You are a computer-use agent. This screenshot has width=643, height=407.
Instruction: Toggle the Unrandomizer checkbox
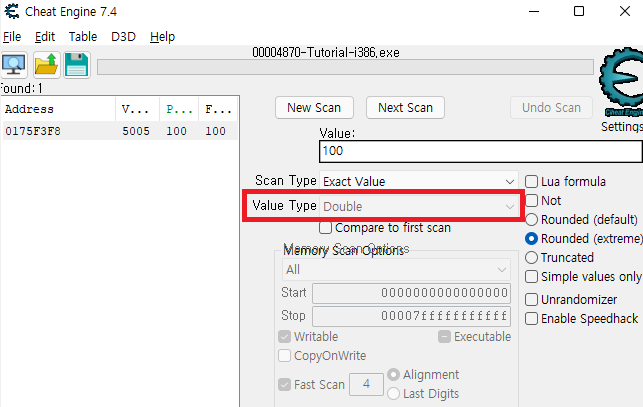pos(531,300)
